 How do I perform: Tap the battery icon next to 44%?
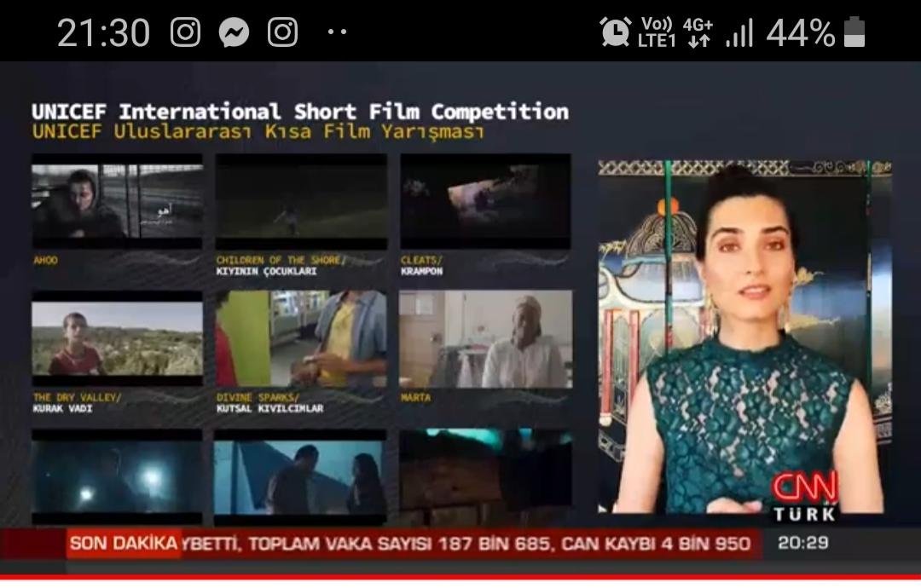[x=854, y=32]
